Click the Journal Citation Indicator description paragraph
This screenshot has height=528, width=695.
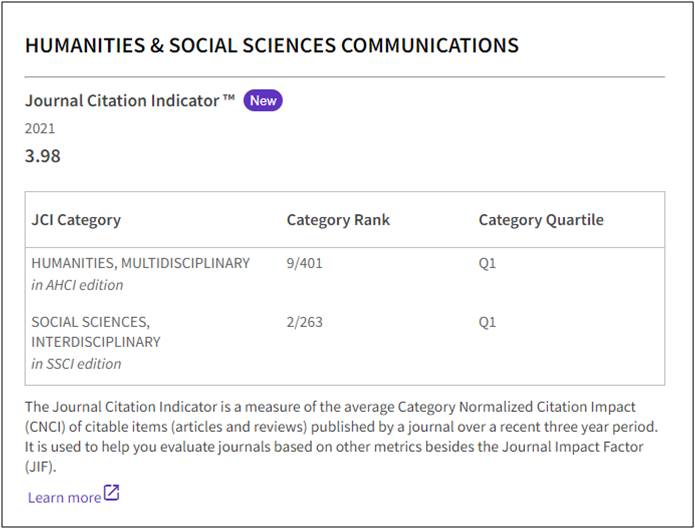[x=340, y=437]
